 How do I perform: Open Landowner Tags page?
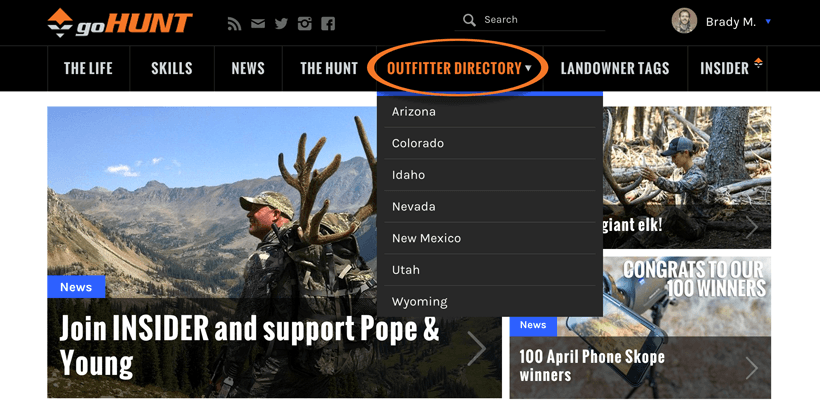(614, 68)
